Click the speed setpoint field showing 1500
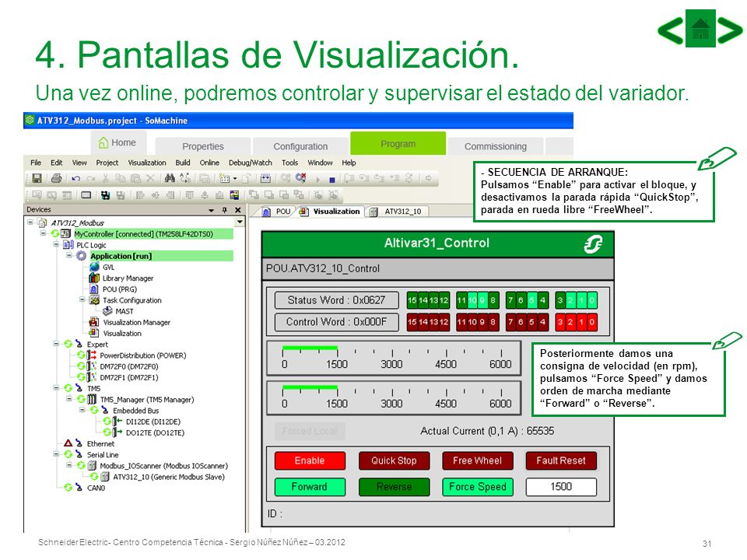 561,487
